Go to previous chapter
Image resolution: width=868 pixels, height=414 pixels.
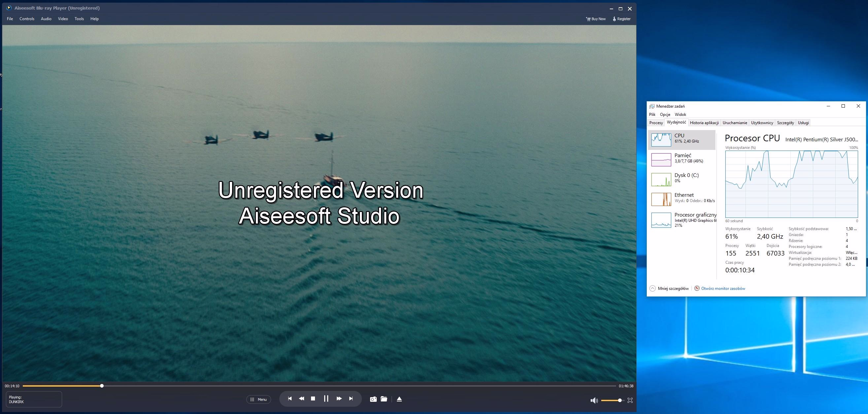(290, 398)
